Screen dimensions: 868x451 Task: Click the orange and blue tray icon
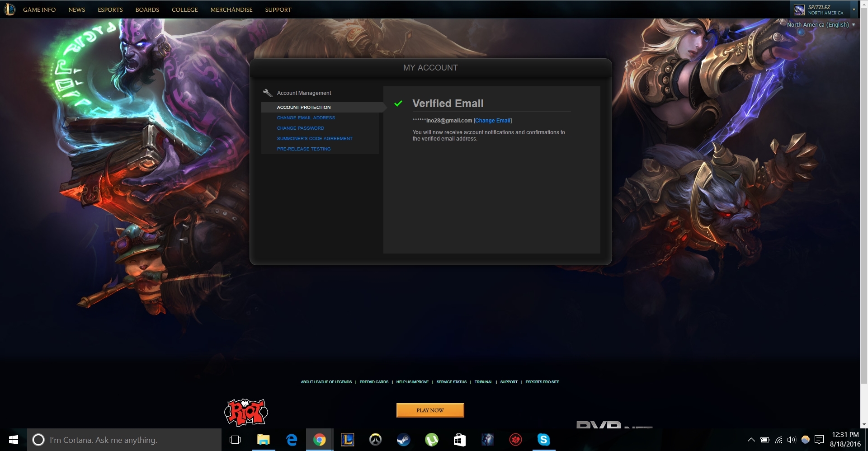click(805, 440)
